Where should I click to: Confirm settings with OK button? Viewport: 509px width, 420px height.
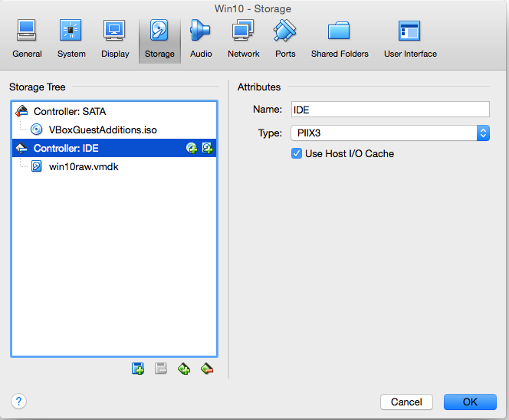[470, 402]
